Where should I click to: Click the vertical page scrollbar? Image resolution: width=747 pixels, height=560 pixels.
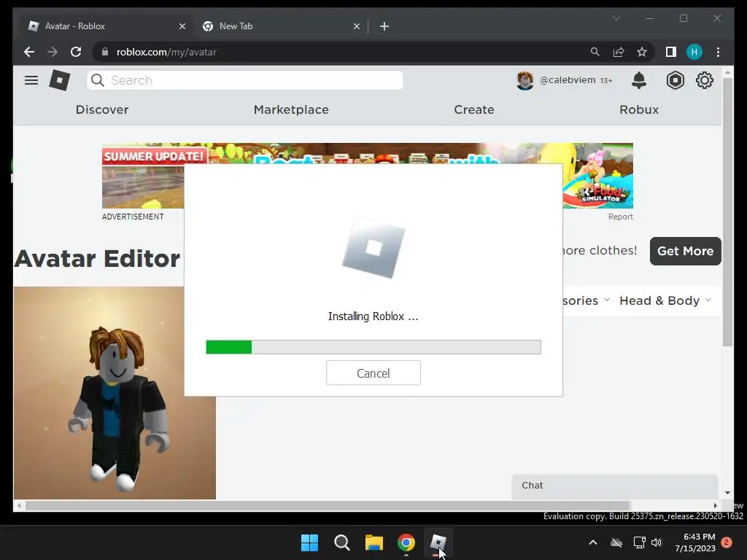(727, 212)
